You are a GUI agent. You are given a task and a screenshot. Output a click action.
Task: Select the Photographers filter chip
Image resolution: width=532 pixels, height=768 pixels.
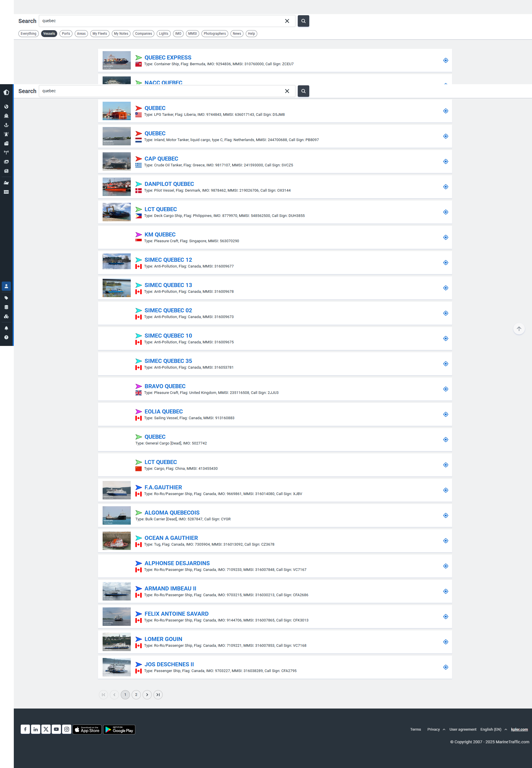point(215,34)
